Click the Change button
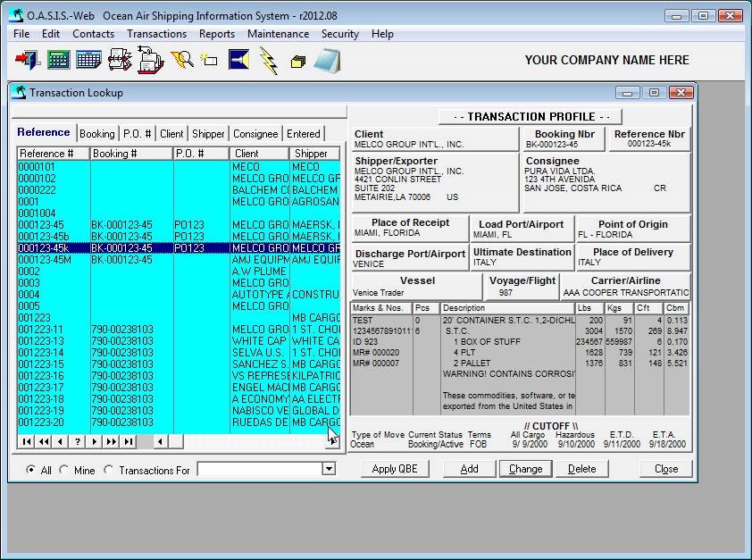Screen dimensions: 752x560 click(525, 469)
